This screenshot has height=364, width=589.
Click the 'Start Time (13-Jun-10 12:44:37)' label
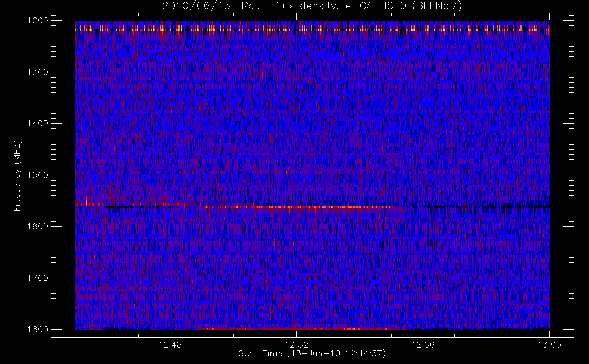coord(312,353)
